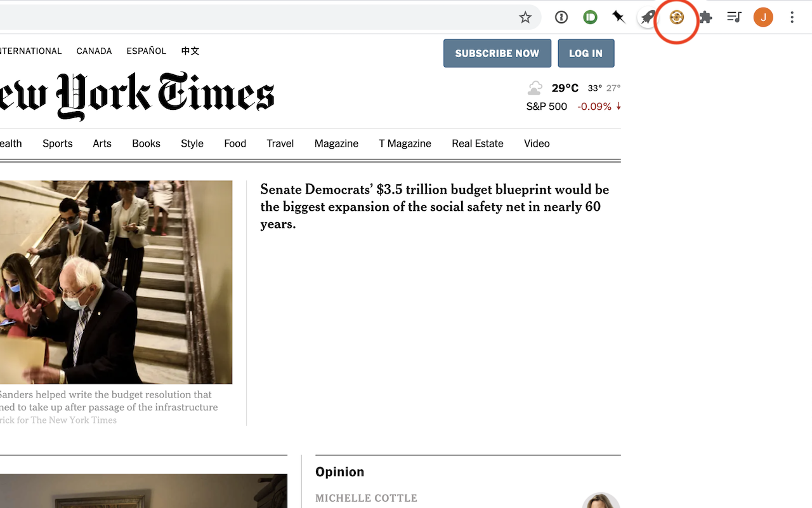Open the Extensions puzzle piece menu
Image resolution: width=812 pixels, height=508 pixels.
pyautogui.click(x=705, y=18)
